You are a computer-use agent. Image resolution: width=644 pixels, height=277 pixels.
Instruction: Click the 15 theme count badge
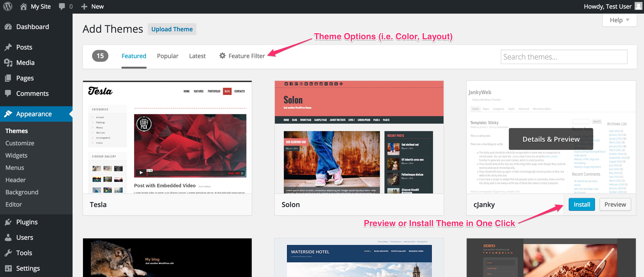(x=100, y=56)
